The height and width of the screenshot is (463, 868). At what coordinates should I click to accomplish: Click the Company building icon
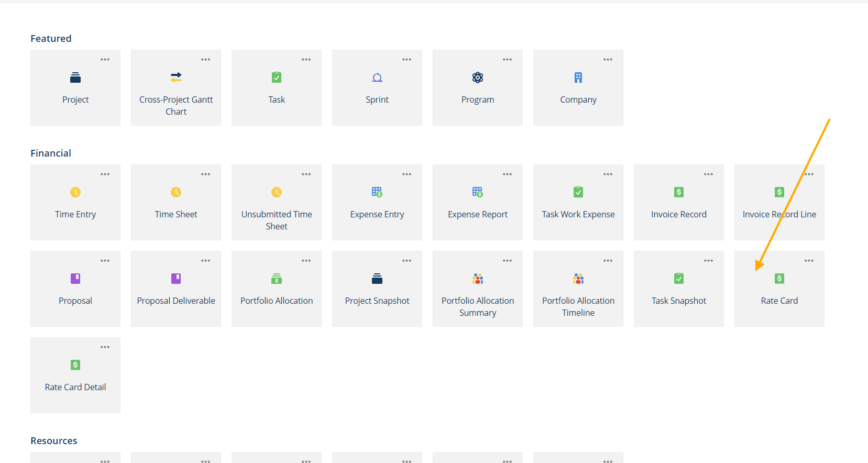pyautogui.click(x=578, y=78)
